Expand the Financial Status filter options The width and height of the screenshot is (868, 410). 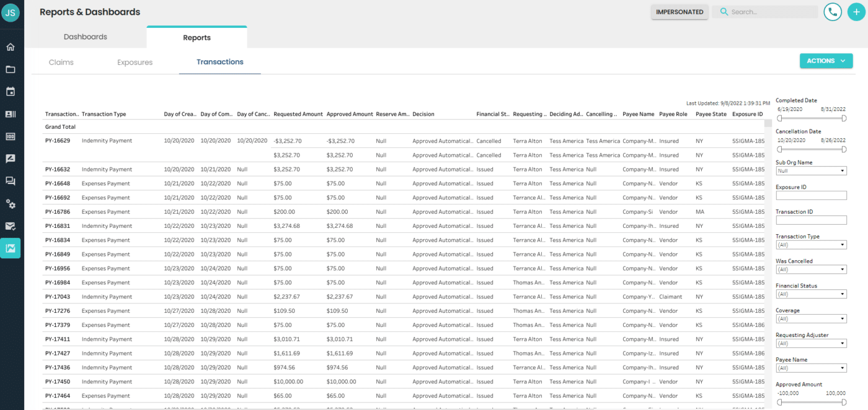(x=810, y=294)
